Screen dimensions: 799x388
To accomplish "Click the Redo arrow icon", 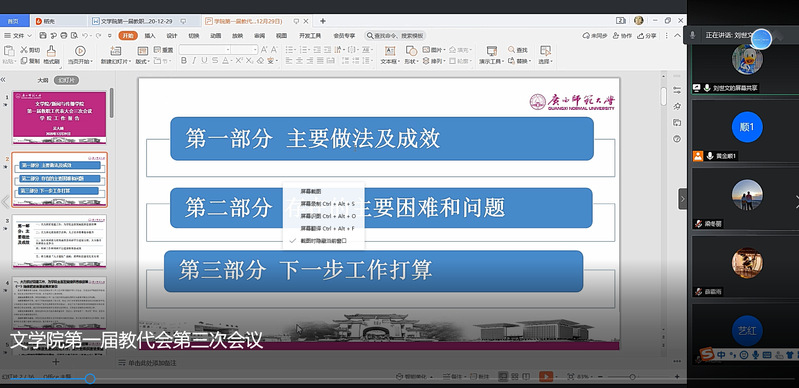I will coord(98,36).
